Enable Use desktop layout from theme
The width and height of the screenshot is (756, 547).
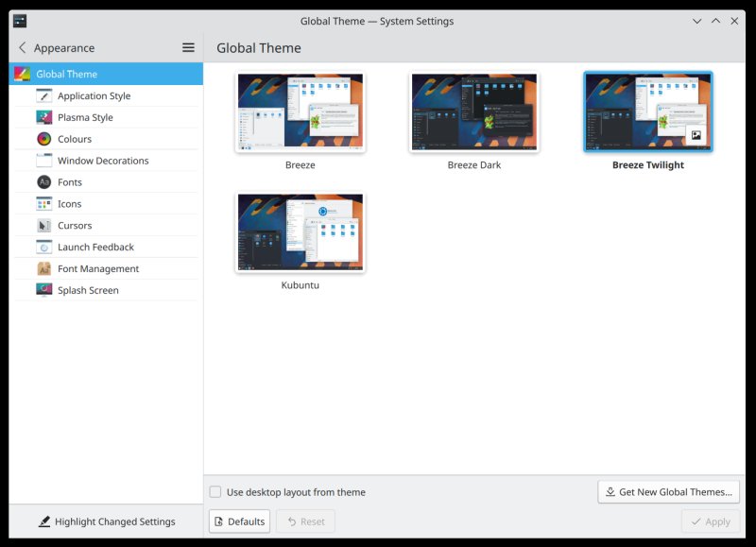tap(215, 491)
